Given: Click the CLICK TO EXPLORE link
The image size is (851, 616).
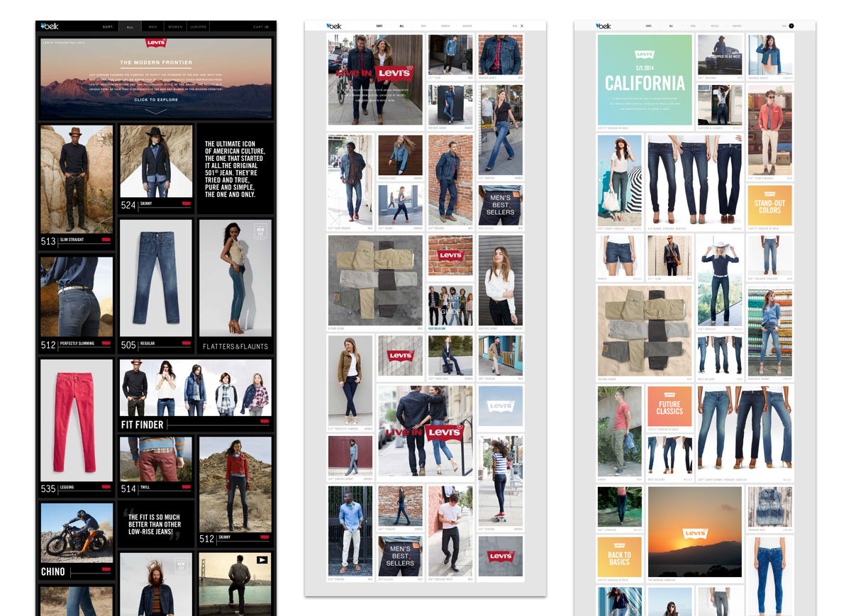Looking at the screenshot, I should 156,100.
